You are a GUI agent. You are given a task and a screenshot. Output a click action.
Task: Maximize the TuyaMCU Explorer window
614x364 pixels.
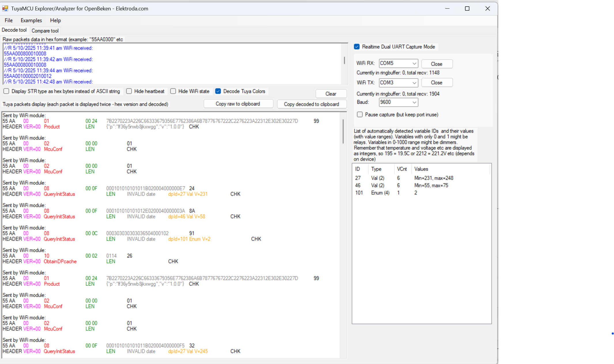(x=467, y=8)
